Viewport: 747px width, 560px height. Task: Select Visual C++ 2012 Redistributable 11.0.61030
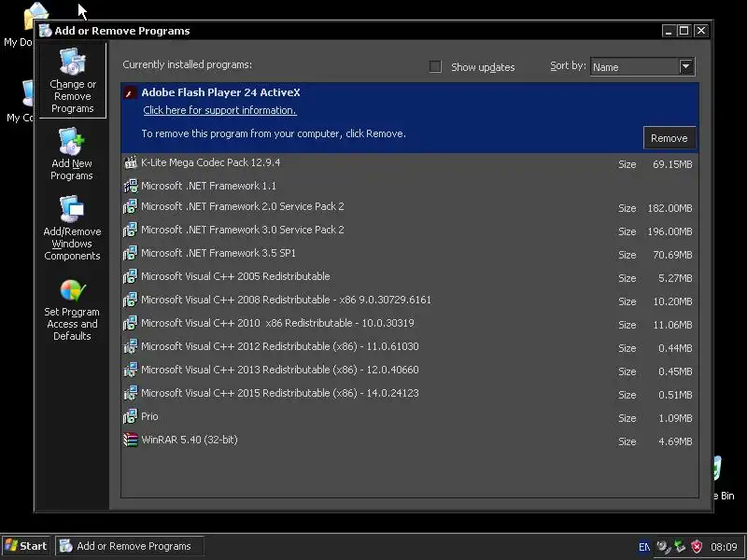tap(410, 347)
